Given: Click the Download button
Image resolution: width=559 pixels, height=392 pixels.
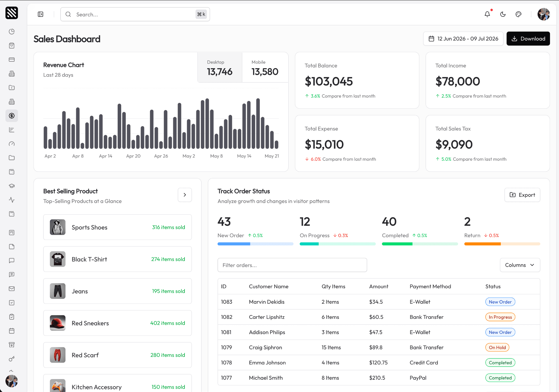Looking at the screenshot, I should tap(528, 39).
